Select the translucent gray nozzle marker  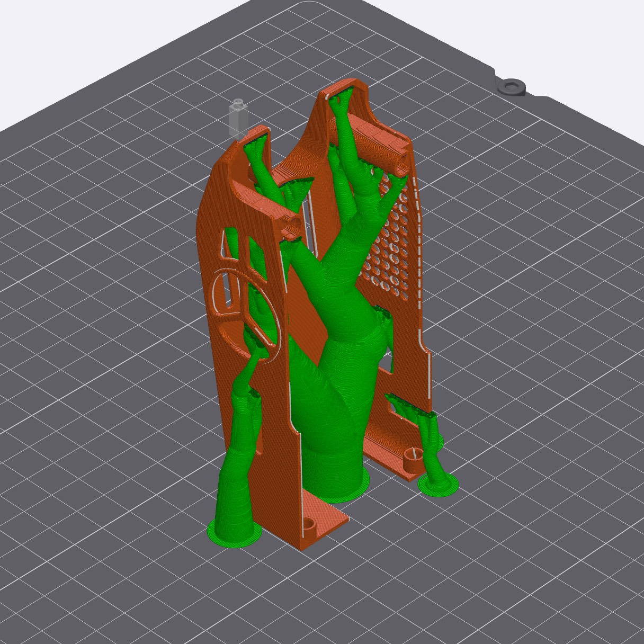237,118
